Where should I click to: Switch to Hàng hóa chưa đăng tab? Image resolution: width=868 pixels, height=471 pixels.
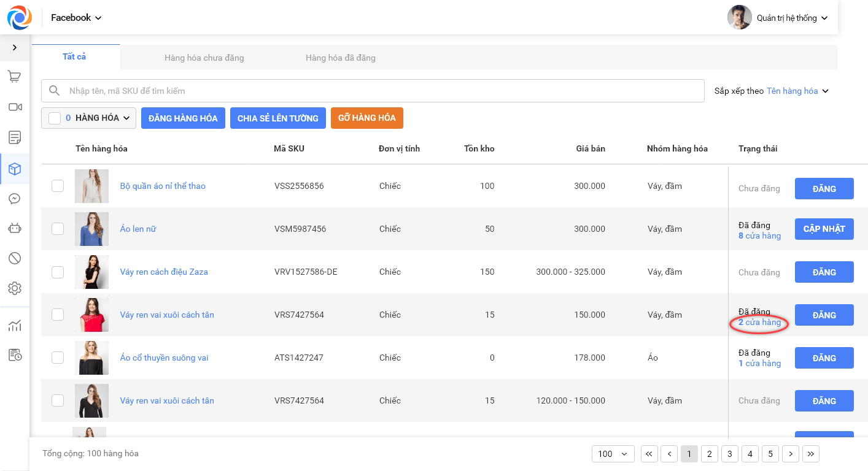204,58
